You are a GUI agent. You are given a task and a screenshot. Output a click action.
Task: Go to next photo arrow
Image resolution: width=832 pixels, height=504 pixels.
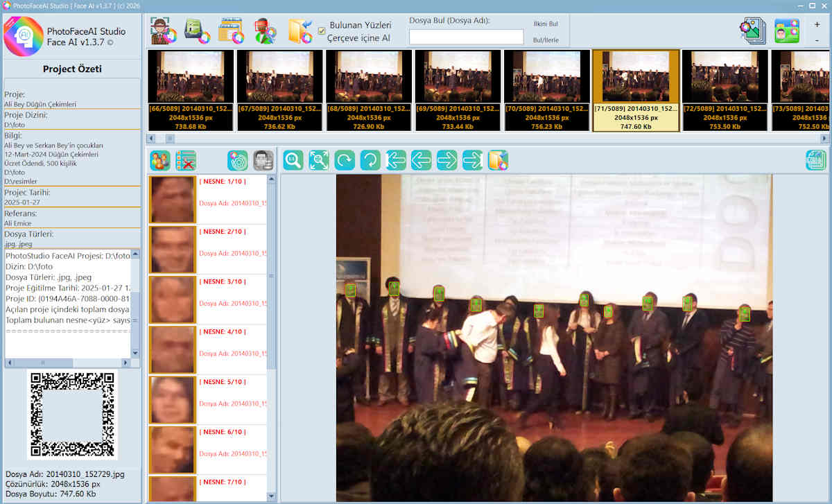click(447, 160)
